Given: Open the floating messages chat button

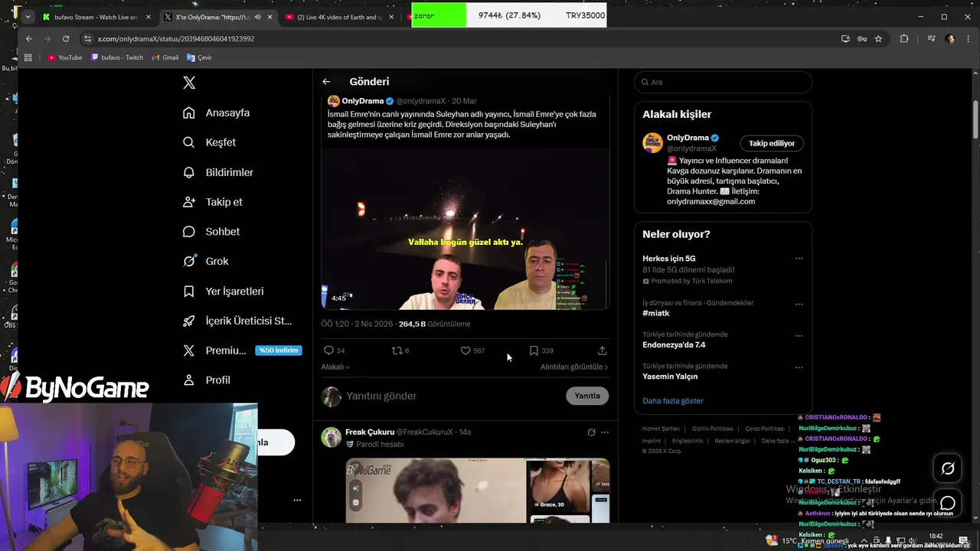Looking at the screenshot, I should pyautogui.click(x=948, y=503).
